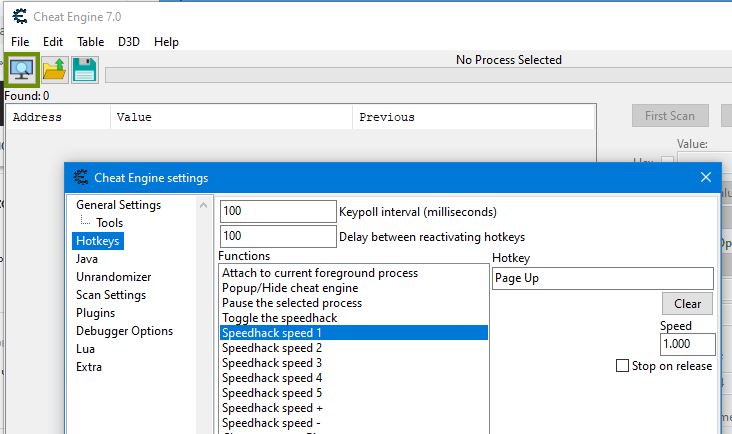Open the File menu

pos(20,42)
